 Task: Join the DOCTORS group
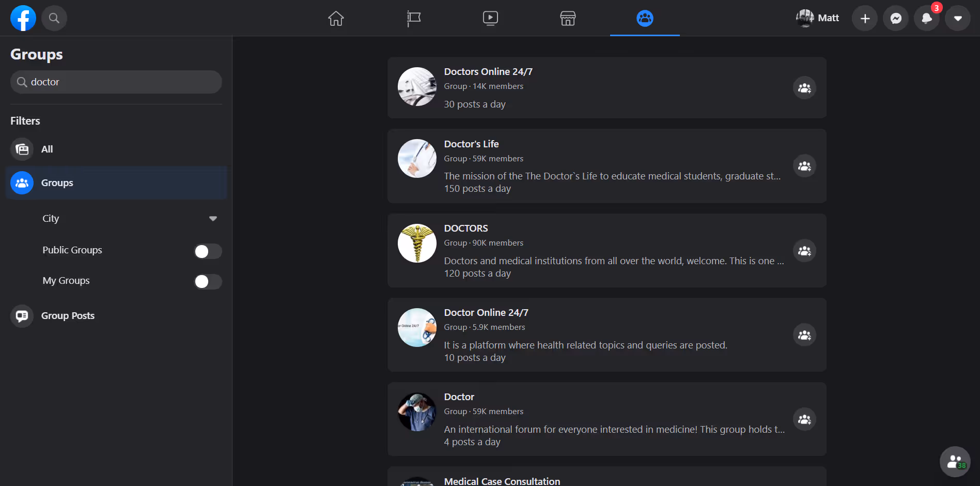click(x=804, y=251)
